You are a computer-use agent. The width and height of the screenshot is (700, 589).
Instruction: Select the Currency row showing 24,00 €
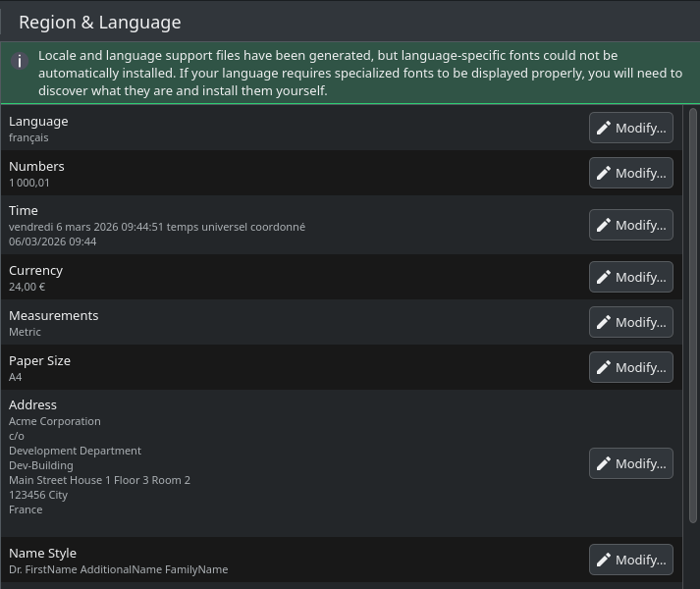(x=295, y=277)
